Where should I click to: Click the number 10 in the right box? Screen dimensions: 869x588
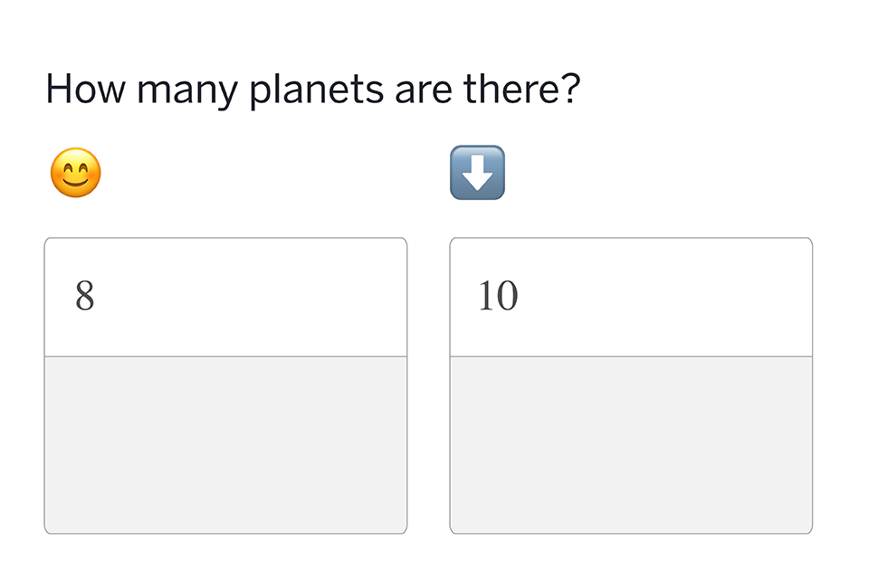[498, 296]
